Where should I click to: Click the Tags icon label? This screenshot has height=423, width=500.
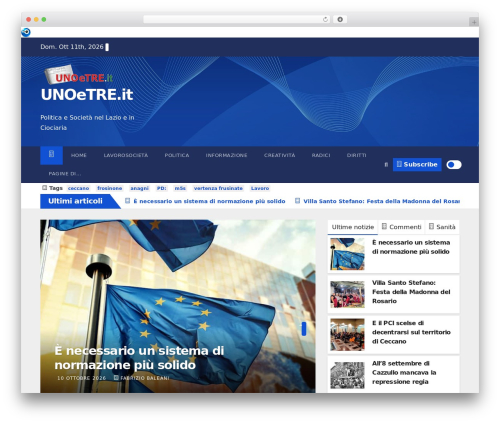(52, 188)
